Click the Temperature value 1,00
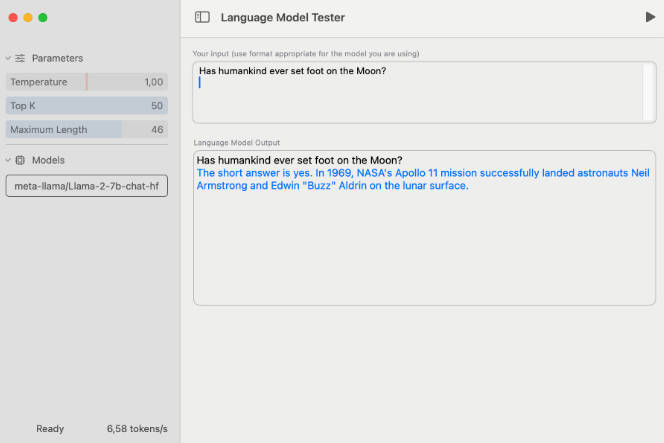 (x=153, y=82)
